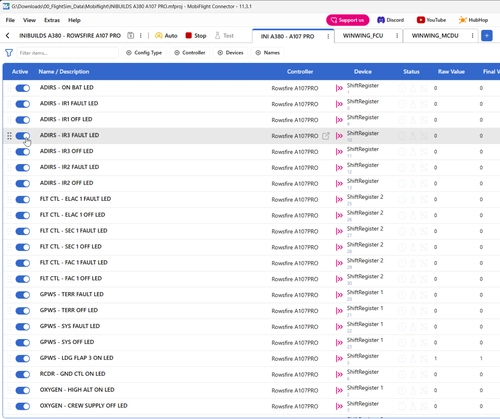Switch to the WINWING_MCDU tab
500x419 pixels.
(435, 36)
